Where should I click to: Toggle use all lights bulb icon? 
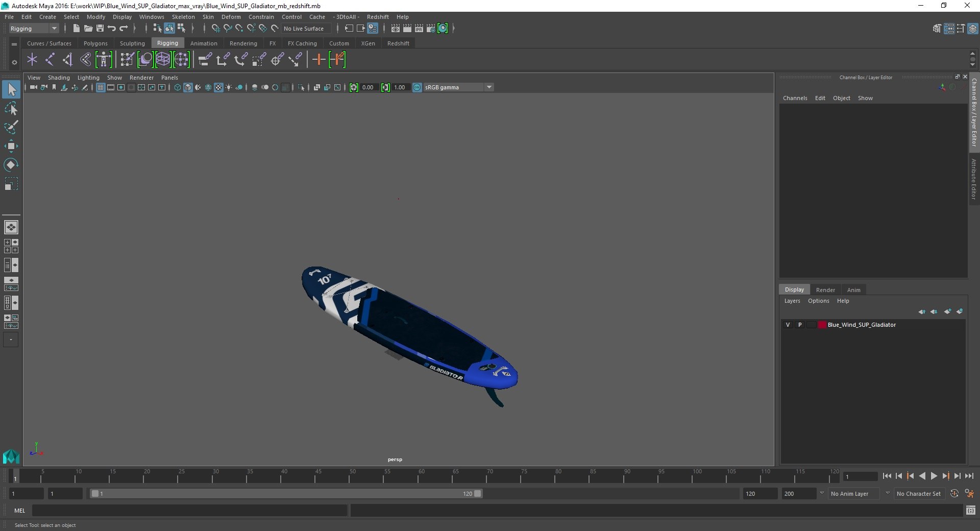[x=229, y=87]
